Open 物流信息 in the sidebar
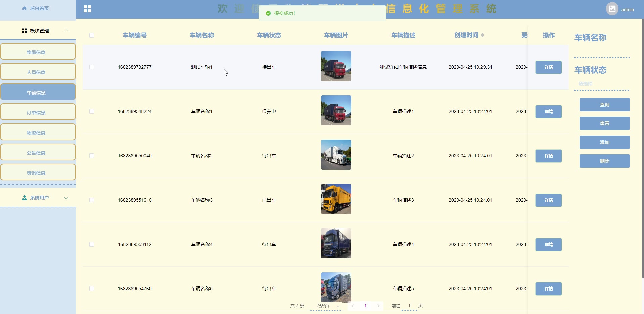 (38, 132)
